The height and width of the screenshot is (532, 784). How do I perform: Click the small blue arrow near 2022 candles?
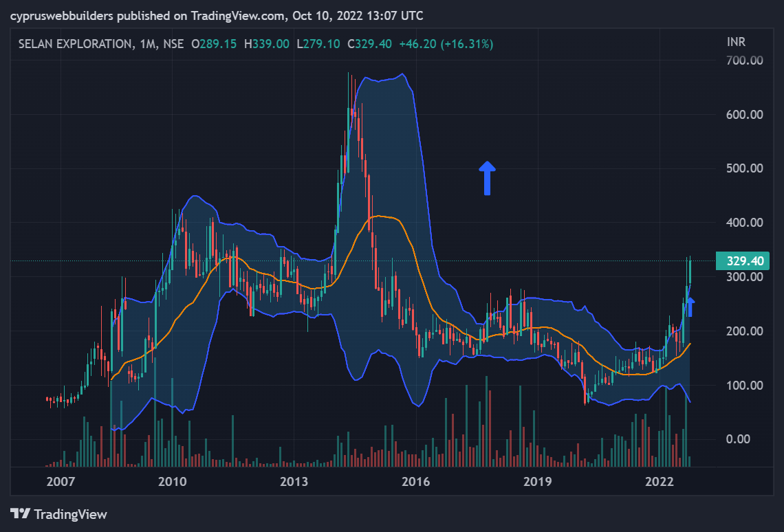[x=690, y=307]
